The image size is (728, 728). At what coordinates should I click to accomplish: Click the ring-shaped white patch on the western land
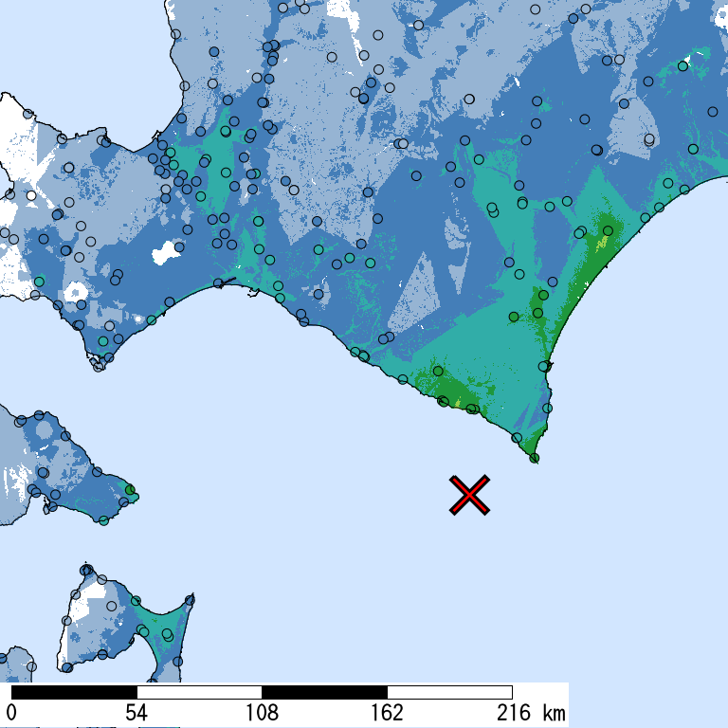click(76, 293)
